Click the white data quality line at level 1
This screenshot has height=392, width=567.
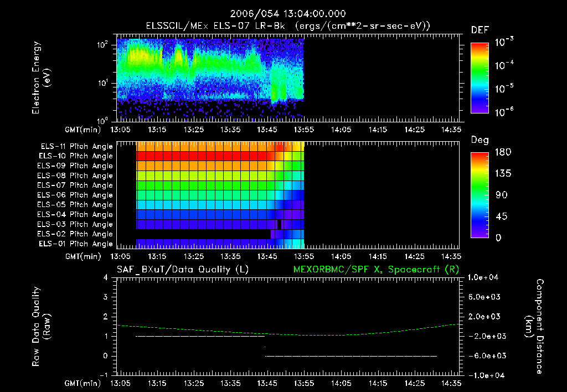(x=200, y=336)
